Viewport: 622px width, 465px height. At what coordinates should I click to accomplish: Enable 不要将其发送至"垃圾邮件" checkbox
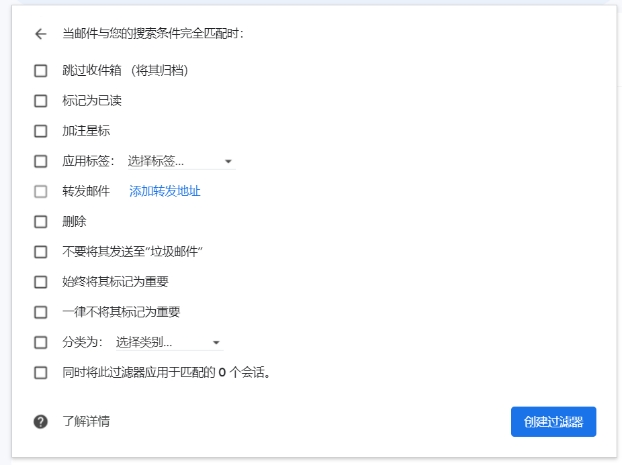click(x=40, y=252)
